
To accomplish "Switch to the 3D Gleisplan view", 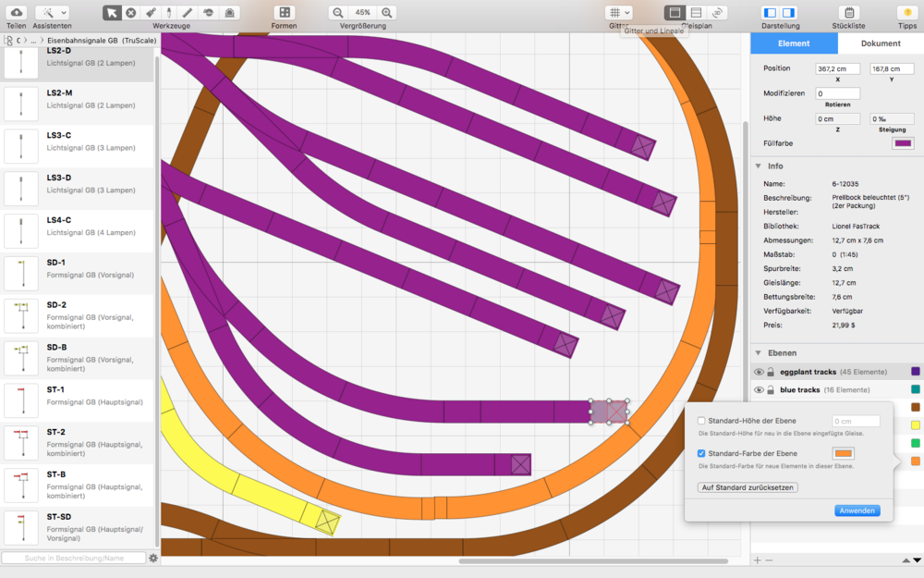I will coord(717,12).
